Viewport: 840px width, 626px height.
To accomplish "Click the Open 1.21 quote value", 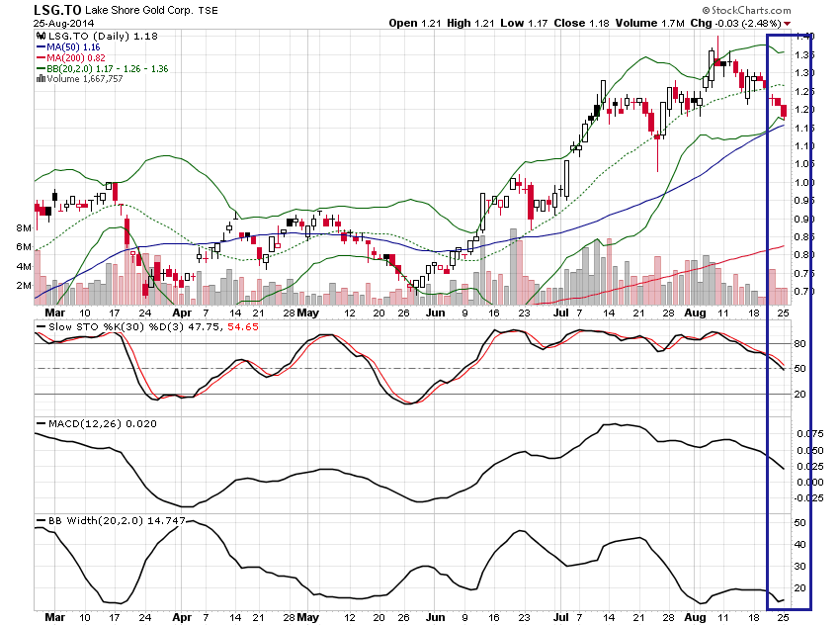I will tap(415, 23).
